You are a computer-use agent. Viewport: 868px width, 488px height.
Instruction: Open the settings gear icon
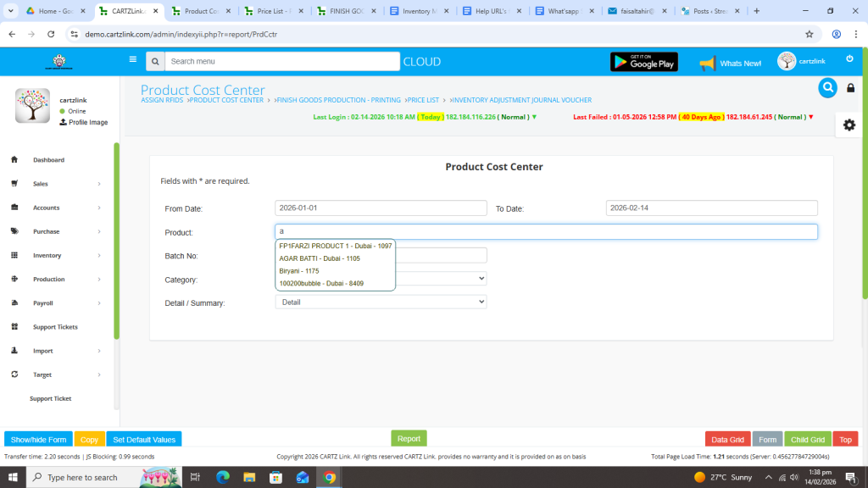point(849,125)
